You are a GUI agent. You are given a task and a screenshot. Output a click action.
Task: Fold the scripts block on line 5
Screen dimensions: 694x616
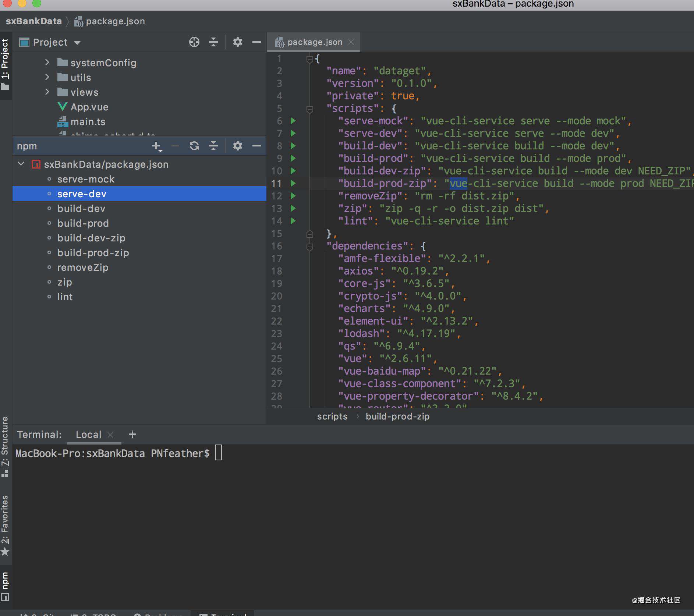[x=310, y=109]
